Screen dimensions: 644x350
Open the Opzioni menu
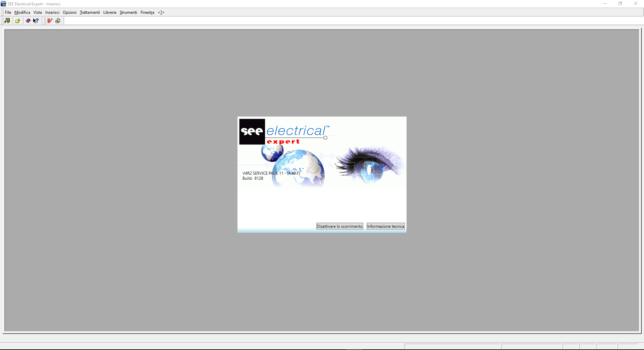tap(69, 12)
